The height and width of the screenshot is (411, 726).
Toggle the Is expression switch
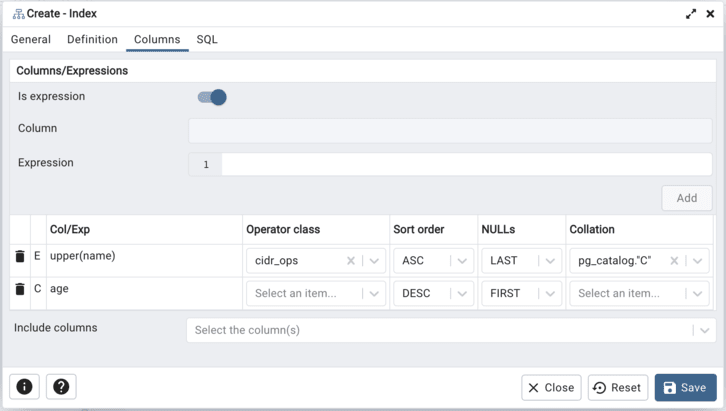tap(212, 97)
